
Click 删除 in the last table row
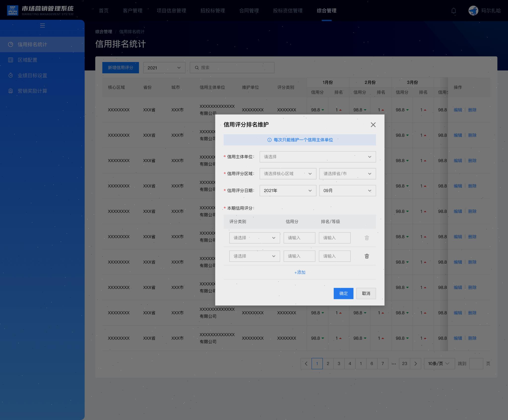tap(472, 338)
